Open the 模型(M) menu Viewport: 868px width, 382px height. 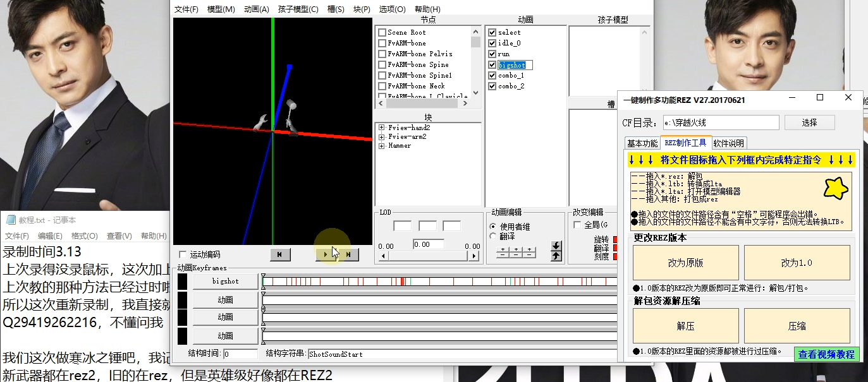[221, 9]
